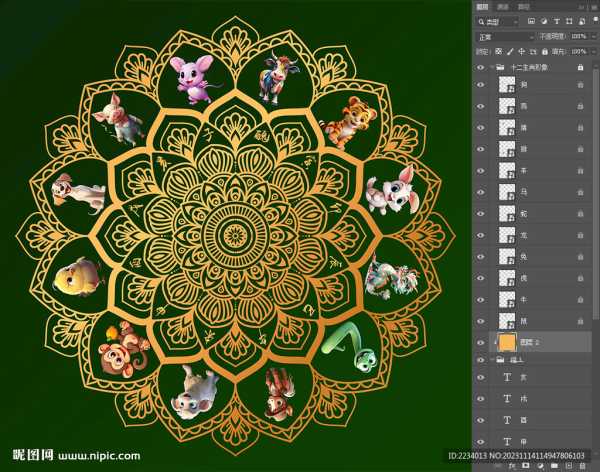Click the lock transparent pixels icon

498,51
